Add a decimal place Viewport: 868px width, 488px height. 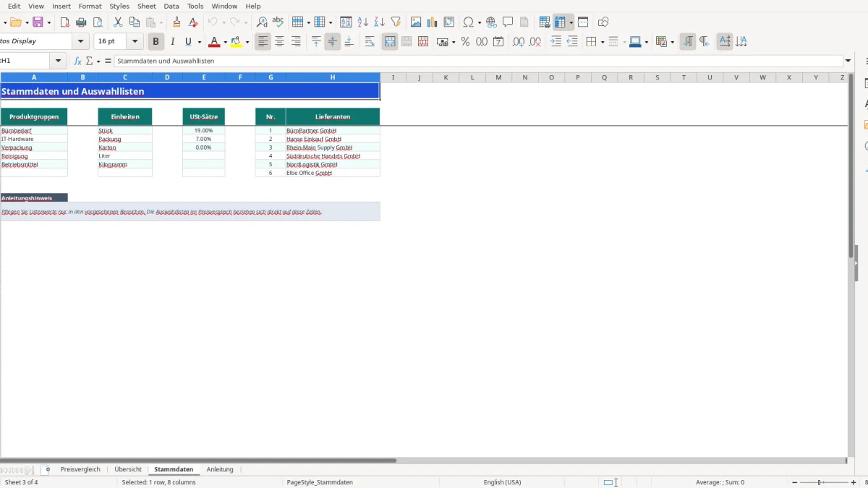point(519,42)
